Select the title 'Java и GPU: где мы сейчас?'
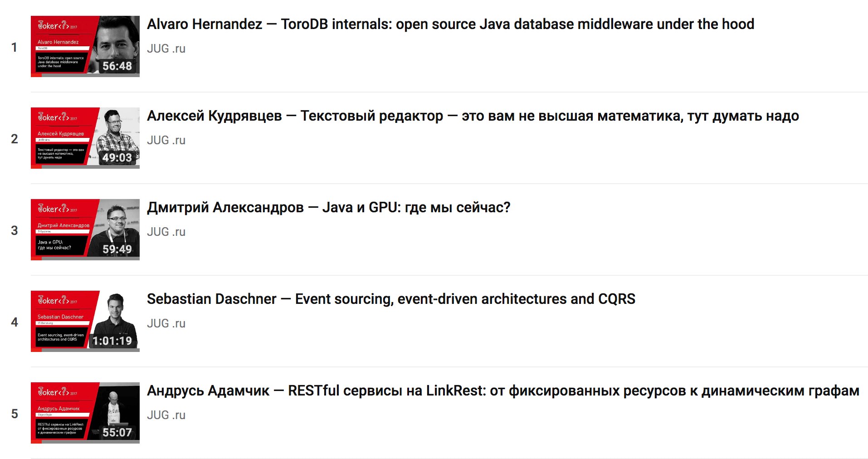The image size is (868, 459). point(328,208)
